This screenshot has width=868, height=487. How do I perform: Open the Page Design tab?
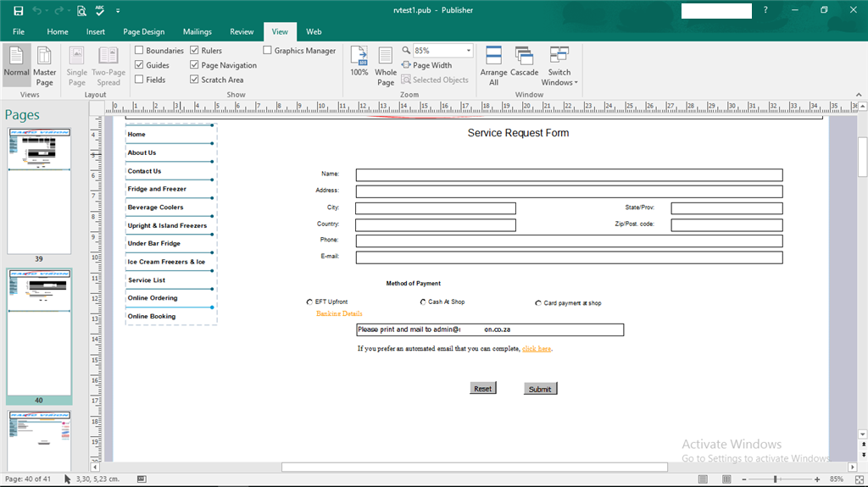coord(143,31)
